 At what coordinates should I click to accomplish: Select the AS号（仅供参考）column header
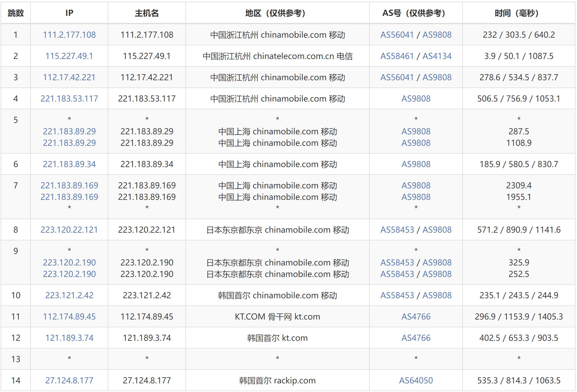click(416, 13)
